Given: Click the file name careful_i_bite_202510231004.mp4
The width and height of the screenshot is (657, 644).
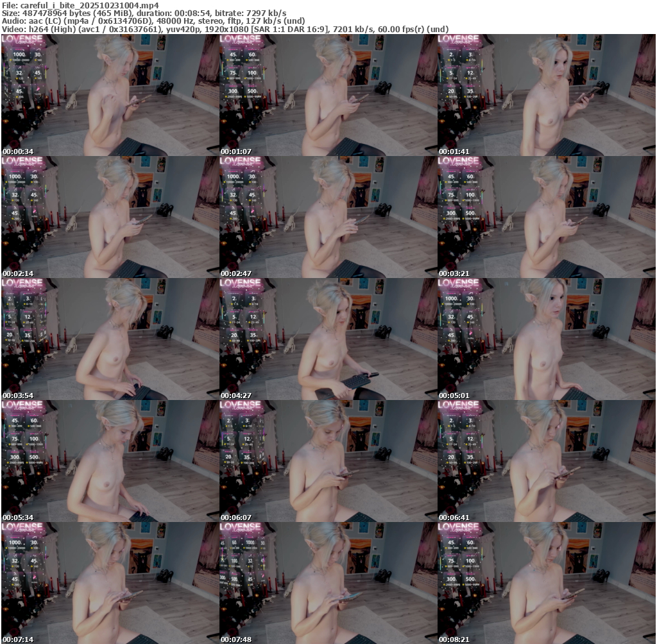Looking at the screenshot, I should point(90,5).
